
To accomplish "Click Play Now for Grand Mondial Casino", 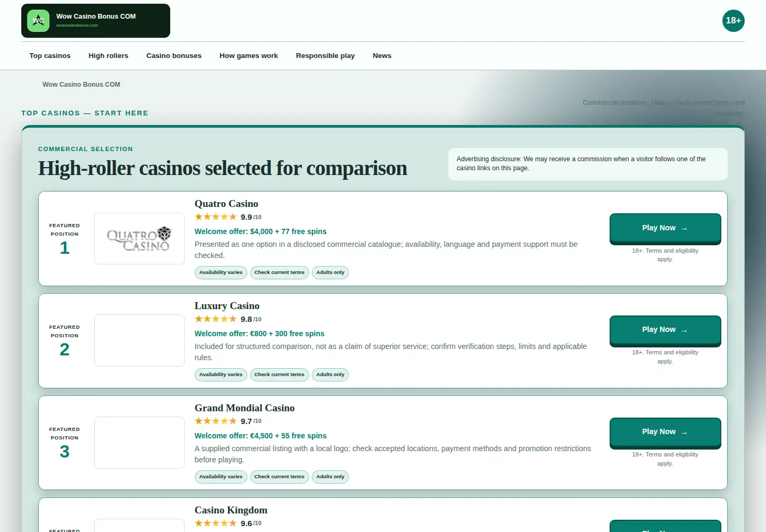I will point(665,433).
